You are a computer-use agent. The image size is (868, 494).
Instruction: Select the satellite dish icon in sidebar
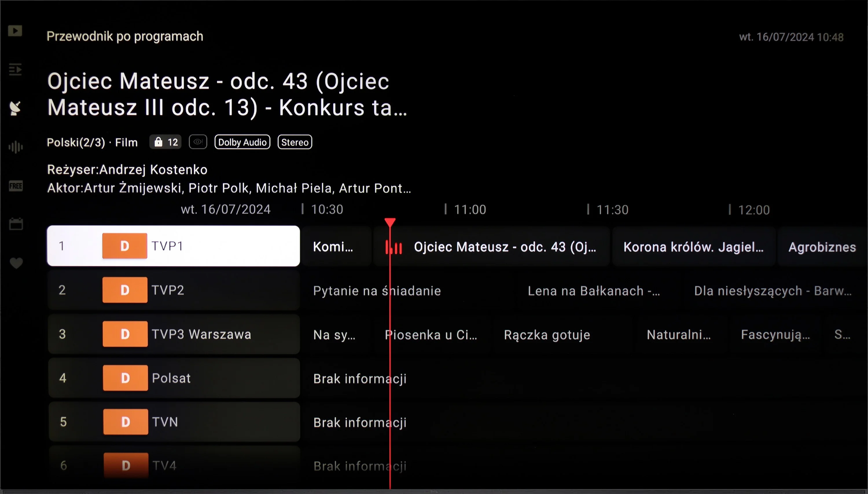(x=15, y=108)
